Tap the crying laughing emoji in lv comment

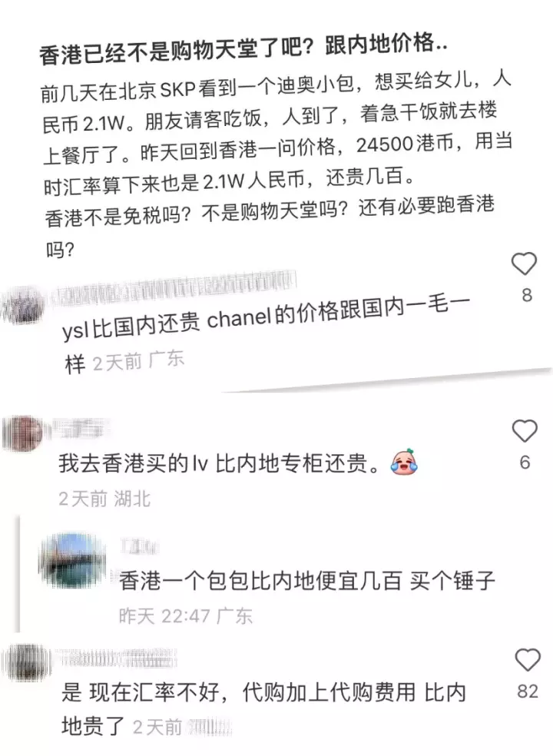point(404,462)
